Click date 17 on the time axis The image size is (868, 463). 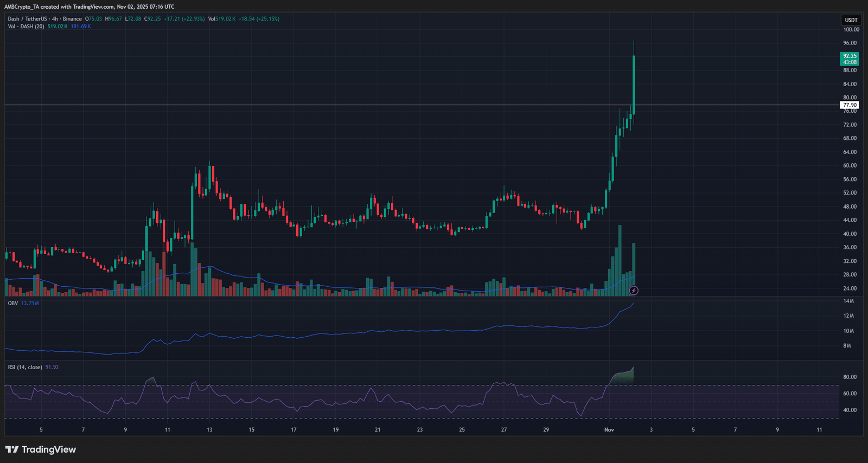coord(293,430)
